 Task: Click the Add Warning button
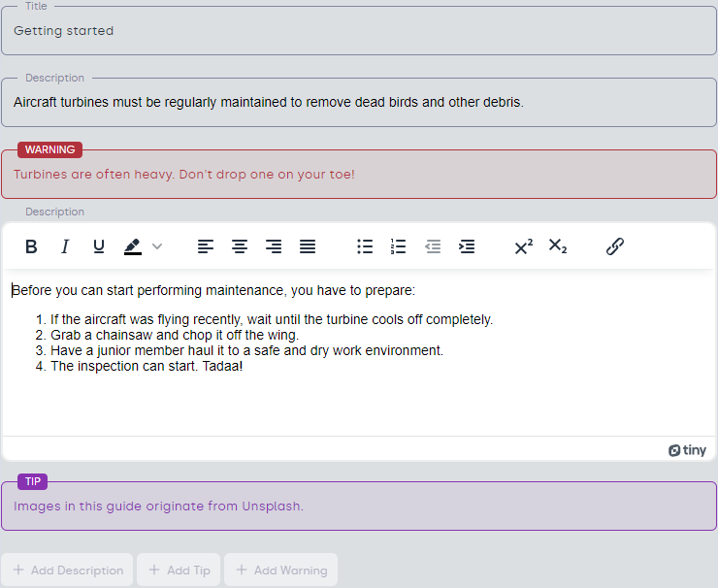281,571
